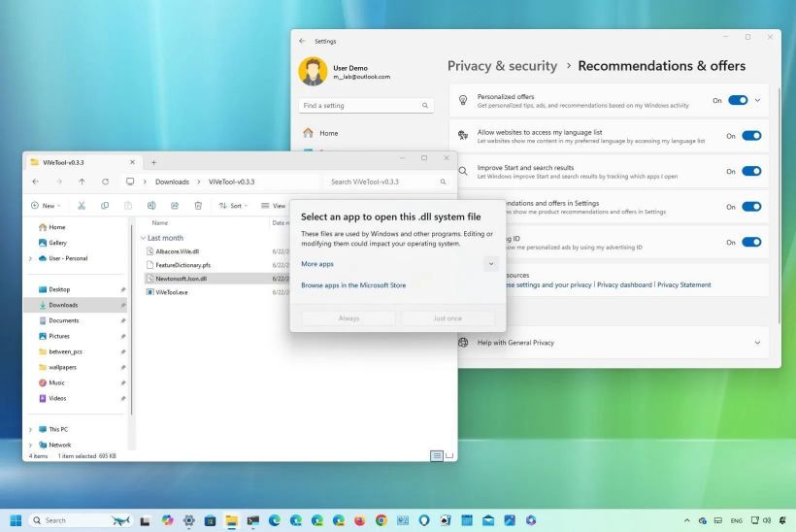Disable Allow websites to access language list
The width and height of the screenshot is (796, 532).
click(751, 136)
